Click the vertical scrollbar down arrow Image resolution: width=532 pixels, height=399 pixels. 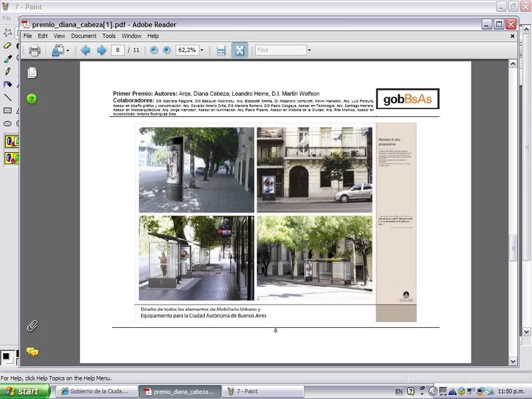click(x=513, y=360)
